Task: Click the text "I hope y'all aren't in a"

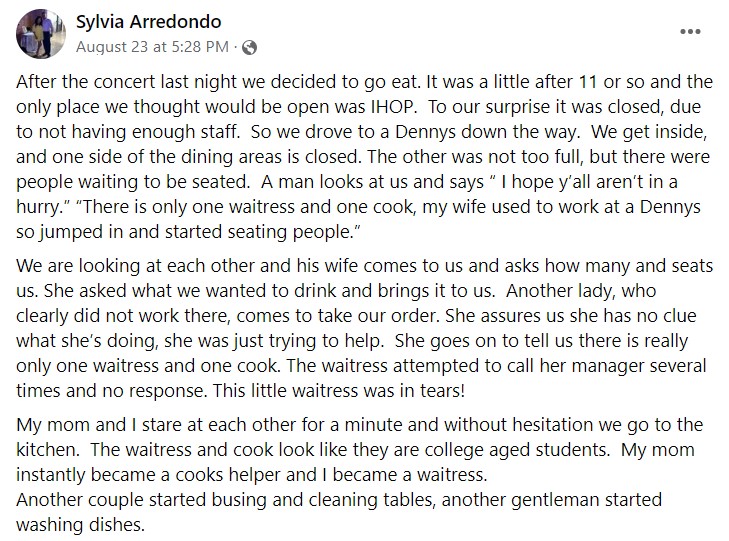Action: (x=589, y=182)
